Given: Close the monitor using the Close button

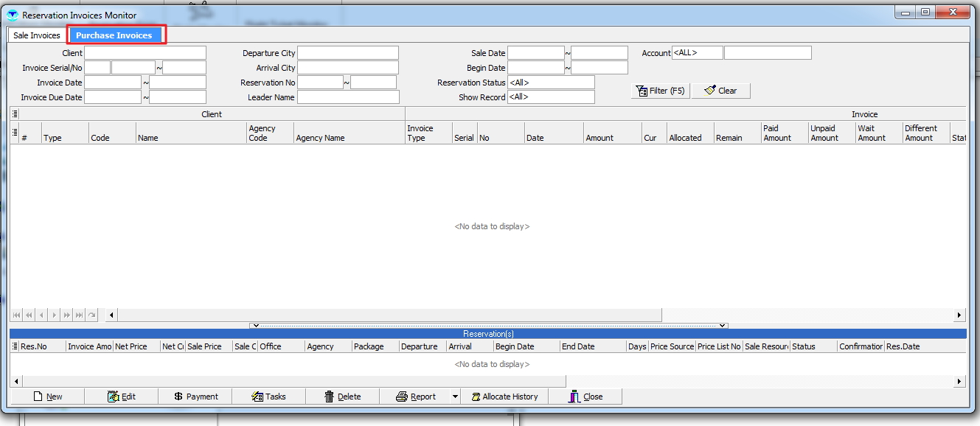Looking at the screenshot, I should pos(585,397).
